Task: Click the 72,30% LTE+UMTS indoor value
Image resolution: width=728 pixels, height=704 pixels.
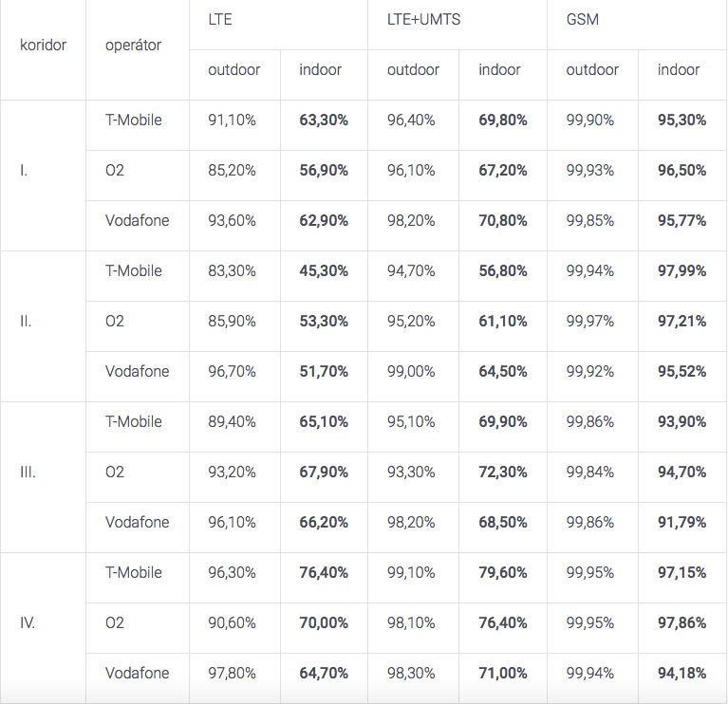Action: [502, 472]
